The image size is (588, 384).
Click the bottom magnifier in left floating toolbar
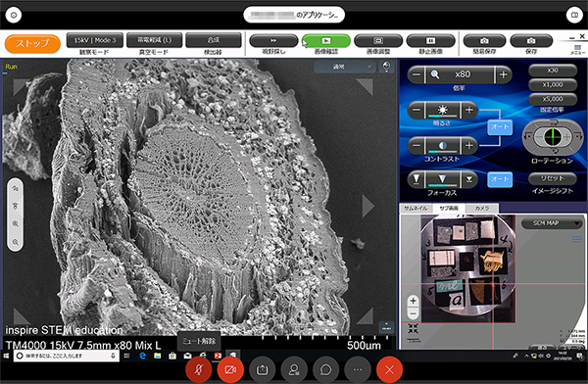[16, 242]
